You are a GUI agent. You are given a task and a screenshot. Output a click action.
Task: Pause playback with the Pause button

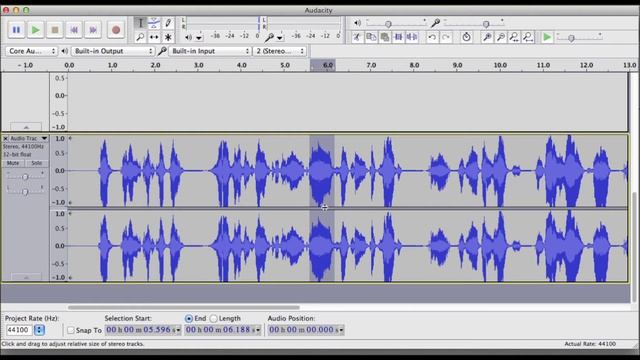[16, 30]
